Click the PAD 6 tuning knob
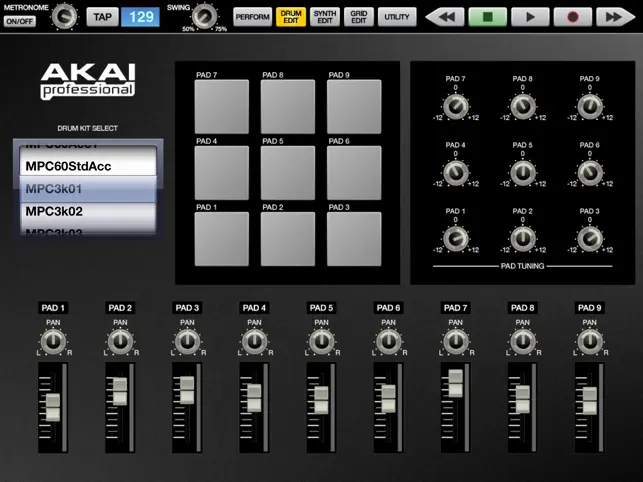The height and width of the screenshot is (482, 643). [590, 173]
